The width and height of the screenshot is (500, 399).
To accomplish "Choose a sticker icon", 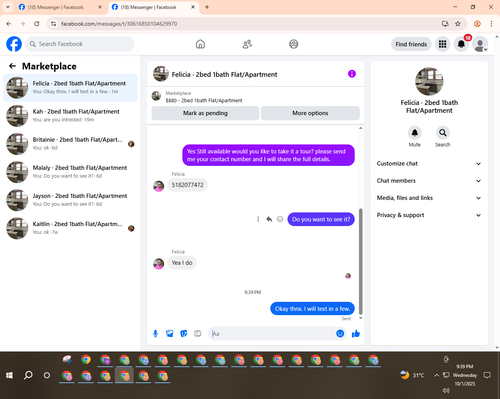I will 184,333.
